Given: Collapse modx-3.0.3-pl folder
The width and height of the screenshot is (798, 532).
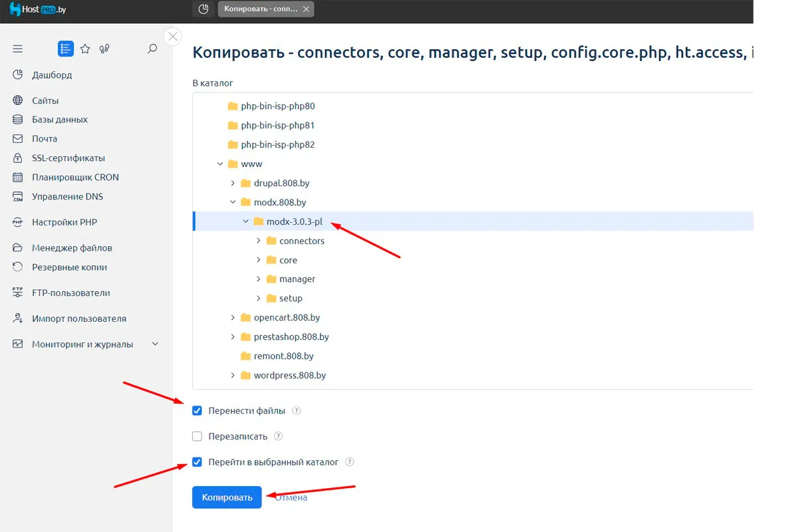Looking at the screenshot, I should pos(246,221).
